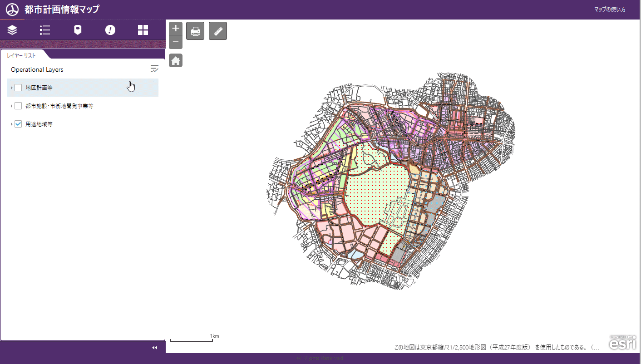Expand the 地区計画等 layer tree
The width and height of the screenshot is (641, 364).
[x=11, y=88]
